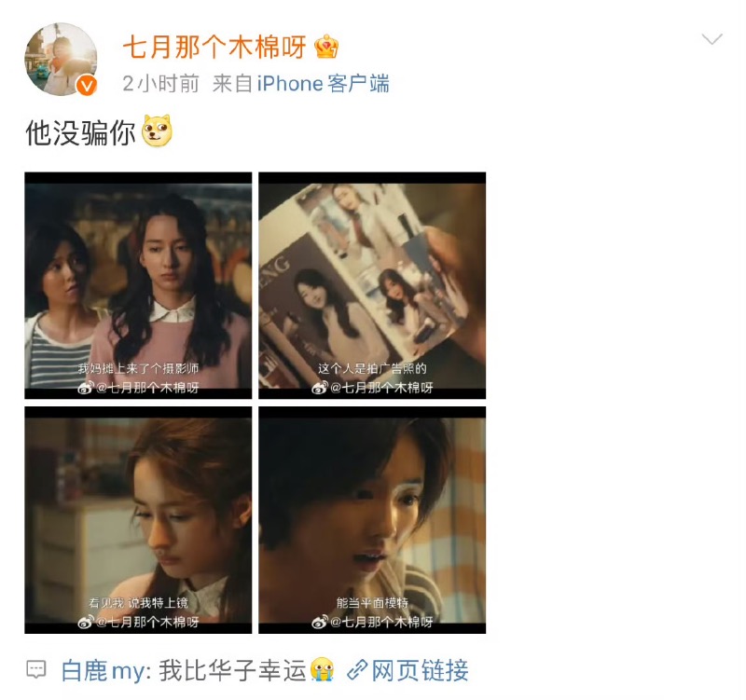This screenshot has width=746, height=700.
Task: Click the post text 他没骗你
Action: point(80,132)
